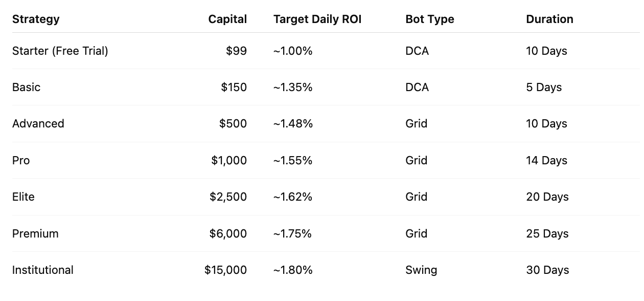Click the ~1.80% ROI value
The height and width of the screenshot is (301, 644).
pos(293,270)
